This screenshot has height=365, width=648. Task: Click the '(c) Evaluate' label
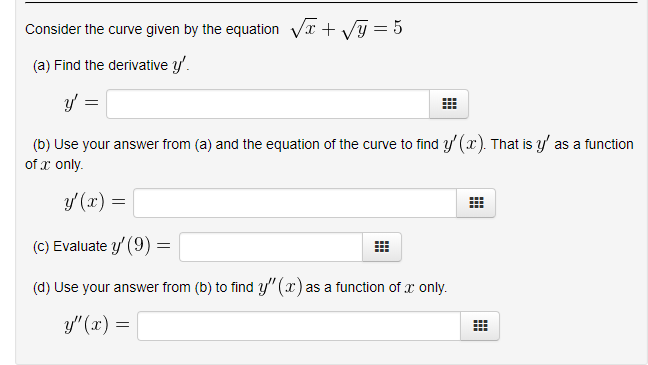tap(70, 246)
